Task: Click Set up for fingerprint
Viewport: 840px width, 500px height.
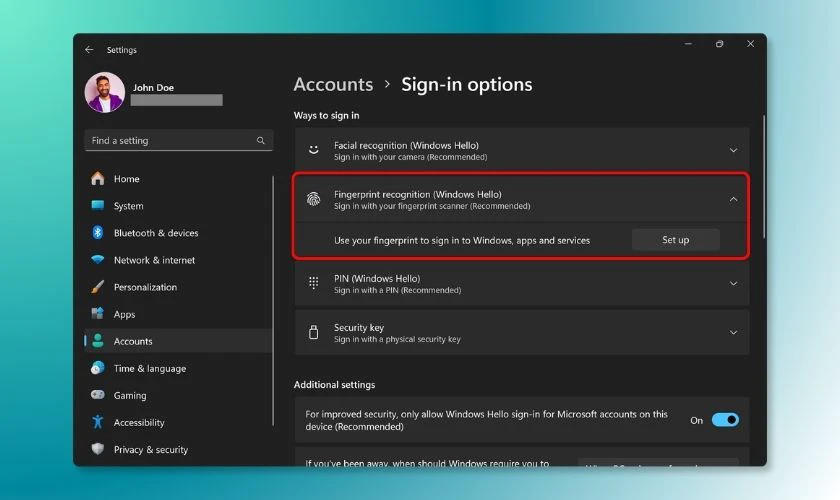Action: [675, 240]
